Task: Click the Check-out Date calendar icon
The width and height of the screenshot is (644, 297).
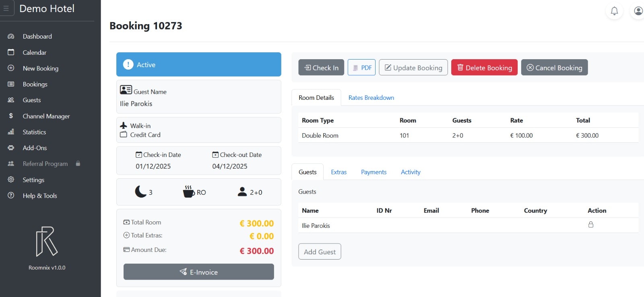Action: (215, 155)
